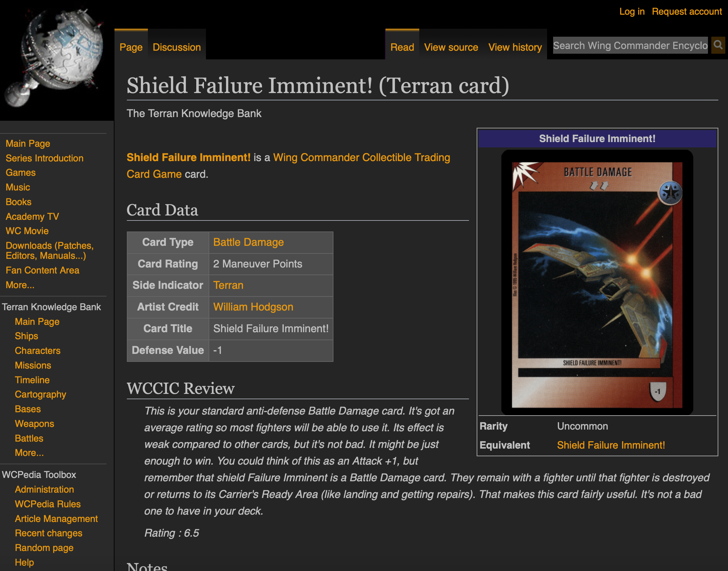The width and height of the screenshot is (728, 571).
Task: Click the space station wiki logo
Action: coord(55,57)
